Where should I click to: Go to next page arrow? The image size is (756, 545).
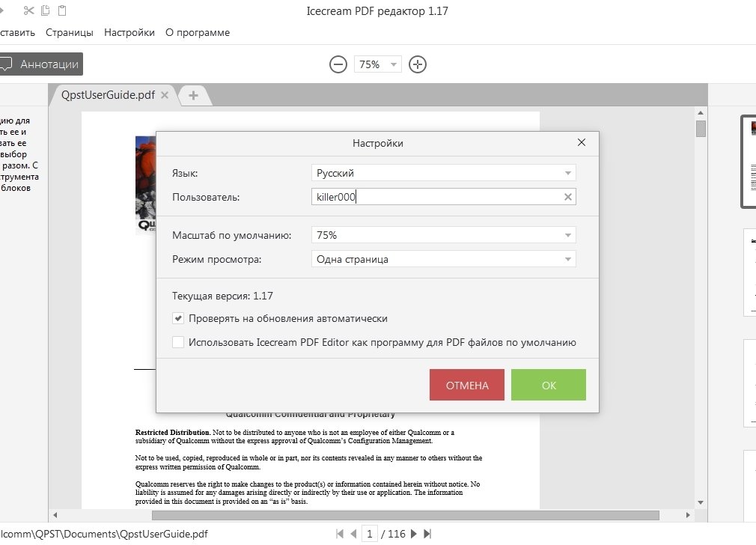(414, 534)
